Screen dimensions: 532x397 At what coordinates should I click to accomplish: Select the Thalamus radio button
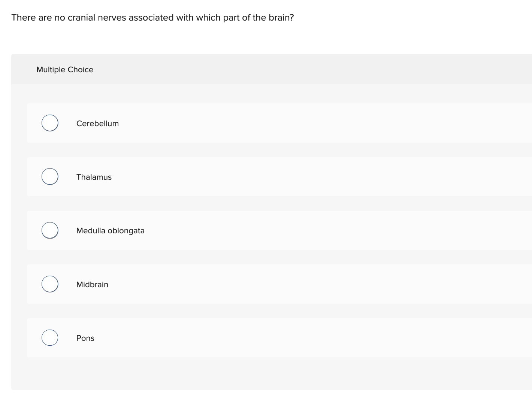click(x=49, y=176)
